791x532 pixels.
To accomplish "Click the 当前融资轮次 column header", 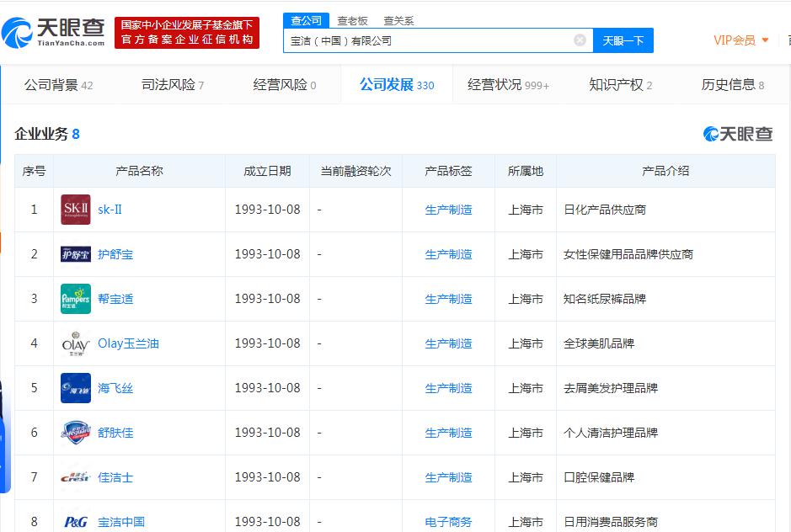I will click(355, 171).
